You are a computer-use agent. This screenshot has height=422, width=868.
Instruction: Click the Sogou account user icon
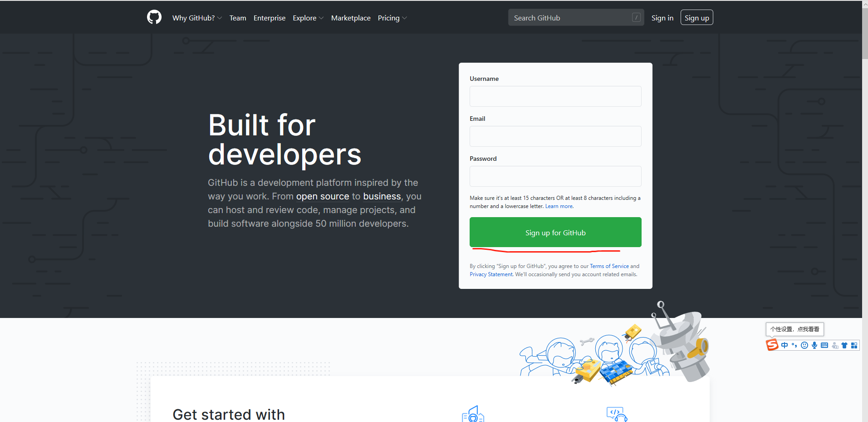tap(835, 345)
